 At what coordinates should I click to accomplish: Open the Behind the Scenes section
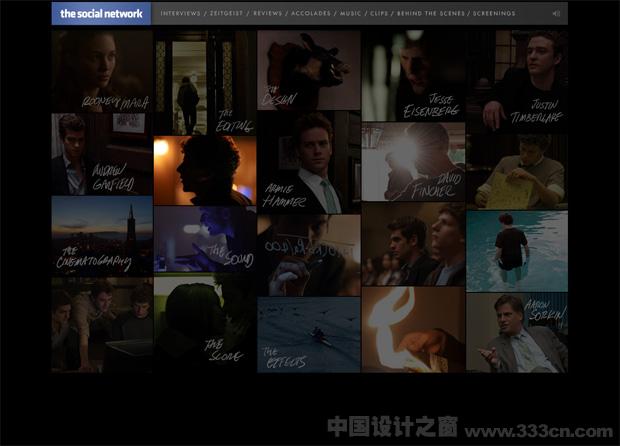pos(431,13)
